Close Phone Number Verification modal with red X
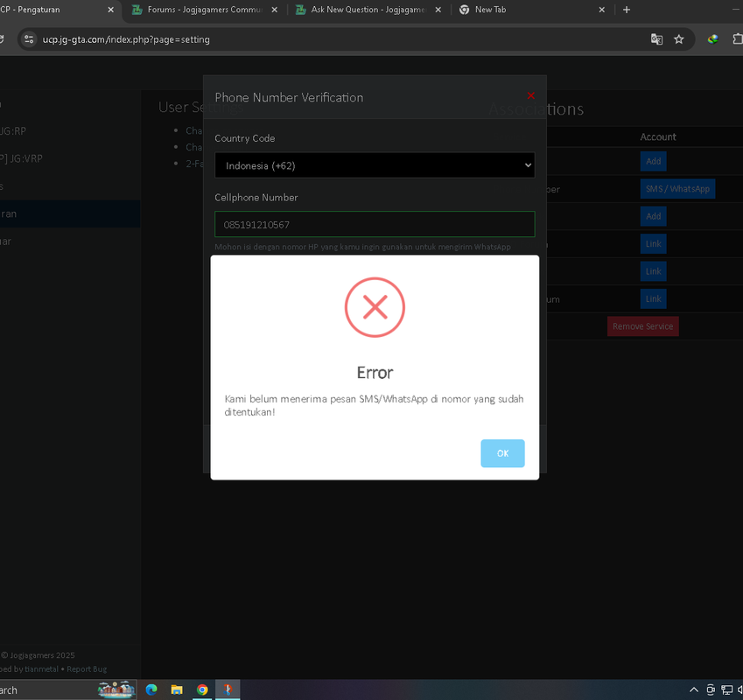The height and width of the screenshot is (700, 743). (530, 95)
